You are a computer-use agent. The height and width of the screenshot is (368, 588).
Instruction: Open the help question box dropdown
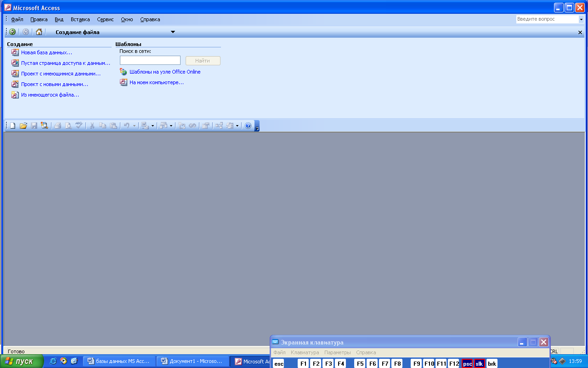[x=581, y=19]
